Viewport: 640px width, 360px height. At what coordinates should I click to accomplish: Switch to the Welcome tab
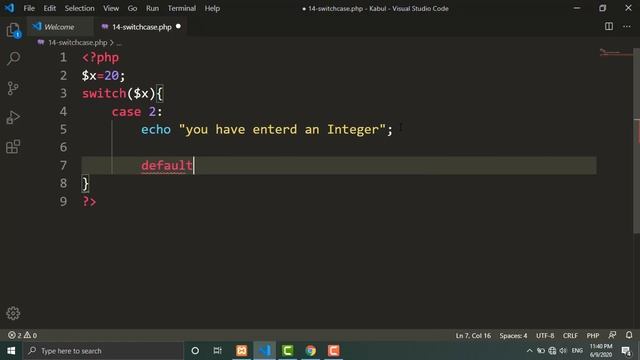point(59,27)
